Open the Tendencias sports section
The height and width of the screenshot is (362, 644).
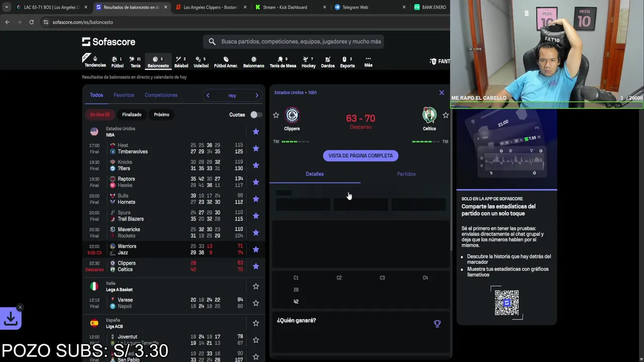click(95, 61)
